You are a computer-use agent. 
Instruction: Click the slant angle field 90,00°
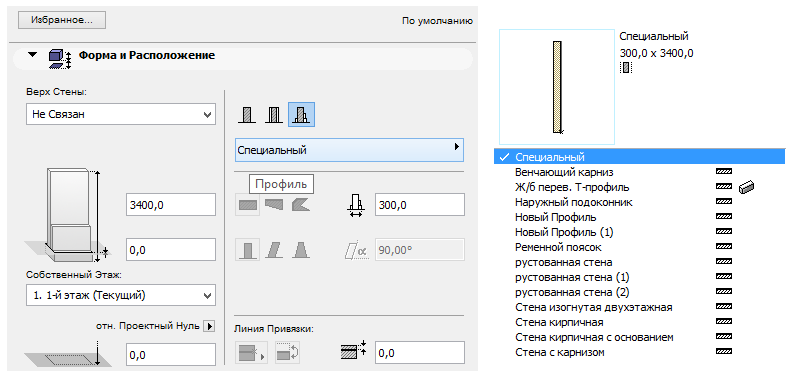click(419, 250)
